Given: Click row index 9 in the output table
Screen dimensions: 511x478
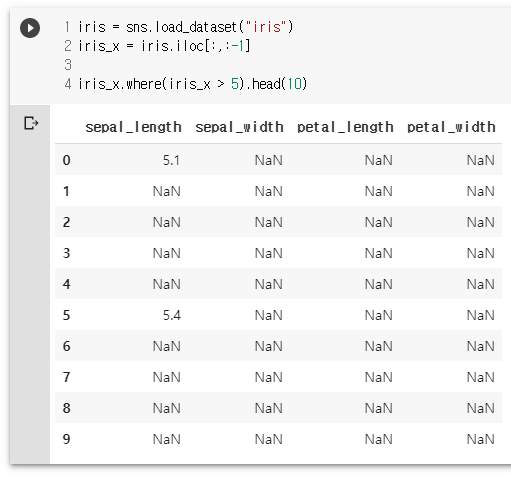Looking at the screenshot, I should (67, 439).
